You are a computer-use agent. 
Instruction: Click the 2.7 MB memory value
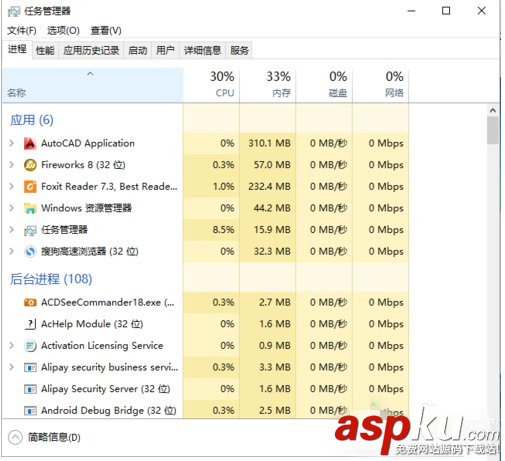tap(275, 302)
